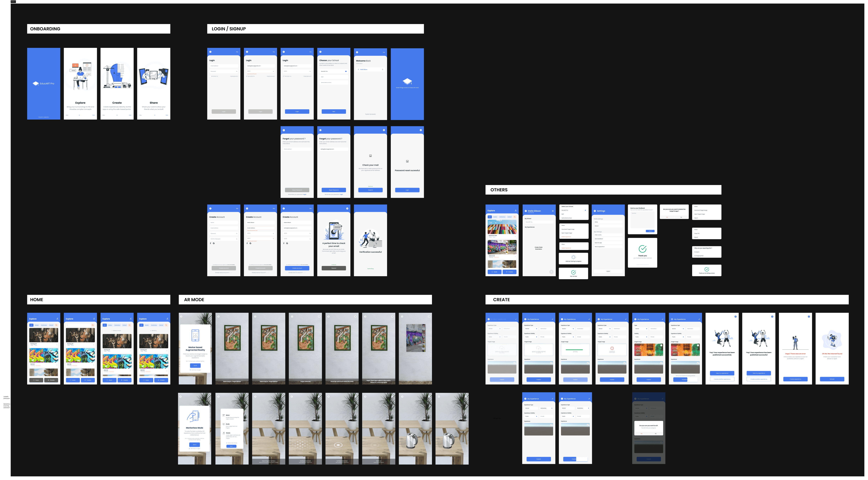The image size is (868, 480).
Task: Tap green checkmark on Thank you feedback card
Action: point(642,249)
